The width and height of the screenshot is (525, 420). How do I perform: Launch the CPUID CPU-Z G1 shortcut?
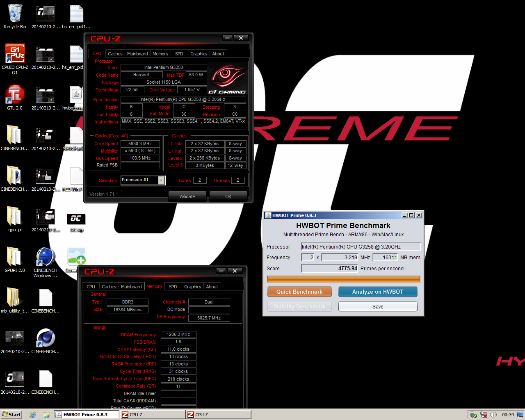coord(15,59)
